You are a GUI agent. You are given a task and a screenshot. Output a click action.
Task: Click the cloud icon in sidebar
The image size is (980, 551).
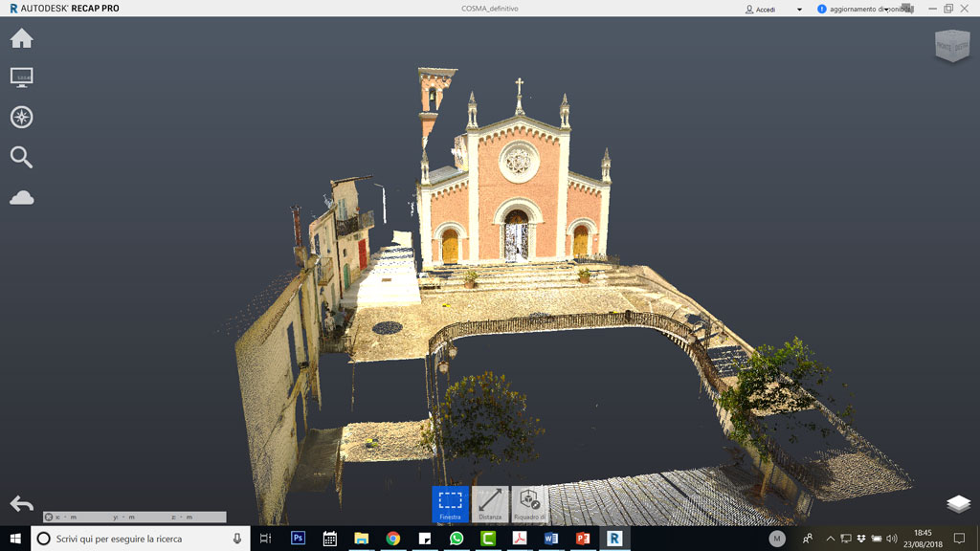pos(21,197)
